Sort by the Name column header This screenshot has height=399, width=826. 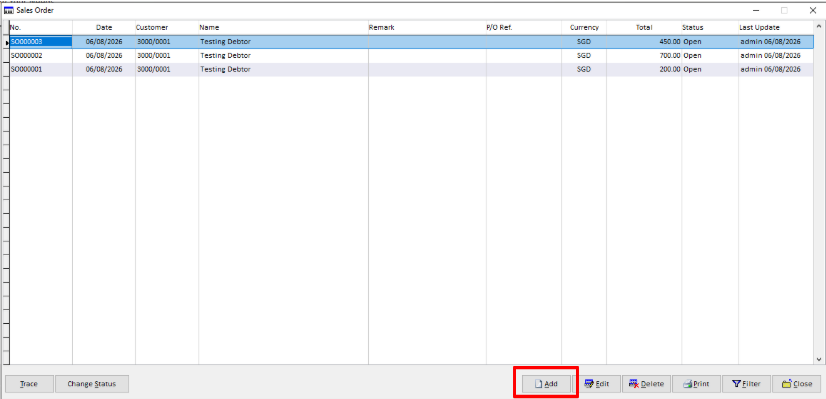click(283, 27)
